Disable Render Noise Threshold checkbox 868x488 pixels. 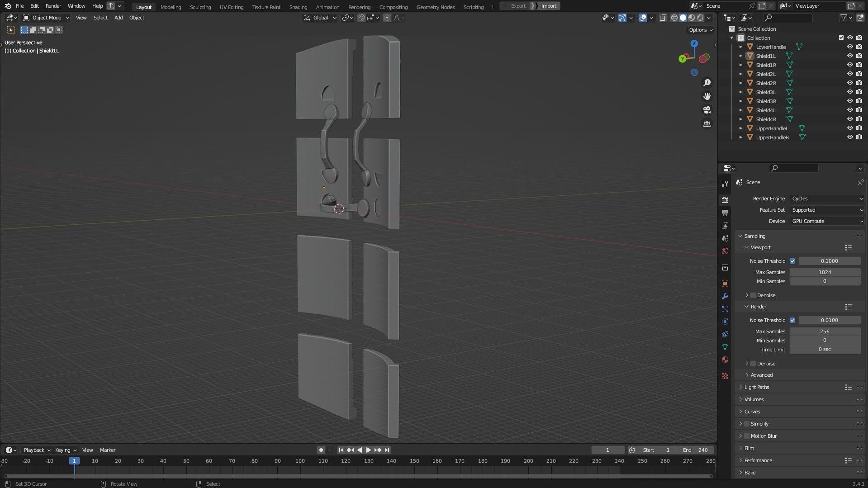[x=792, y=320]
